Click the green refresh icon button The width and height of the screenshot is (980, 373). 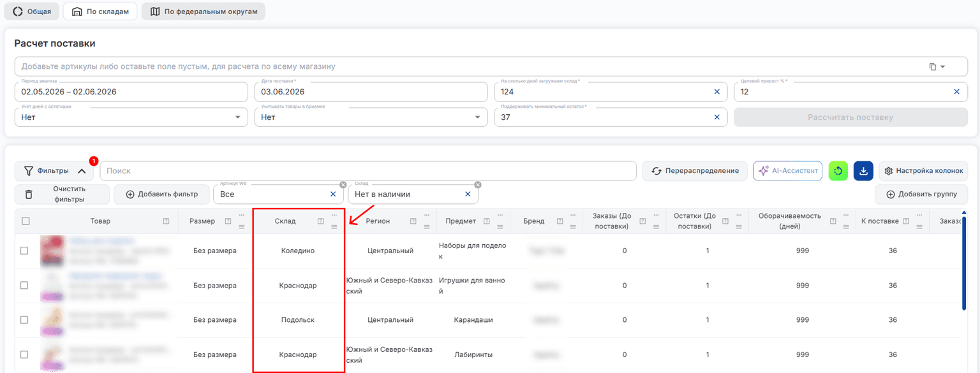(x=838, y=171)
